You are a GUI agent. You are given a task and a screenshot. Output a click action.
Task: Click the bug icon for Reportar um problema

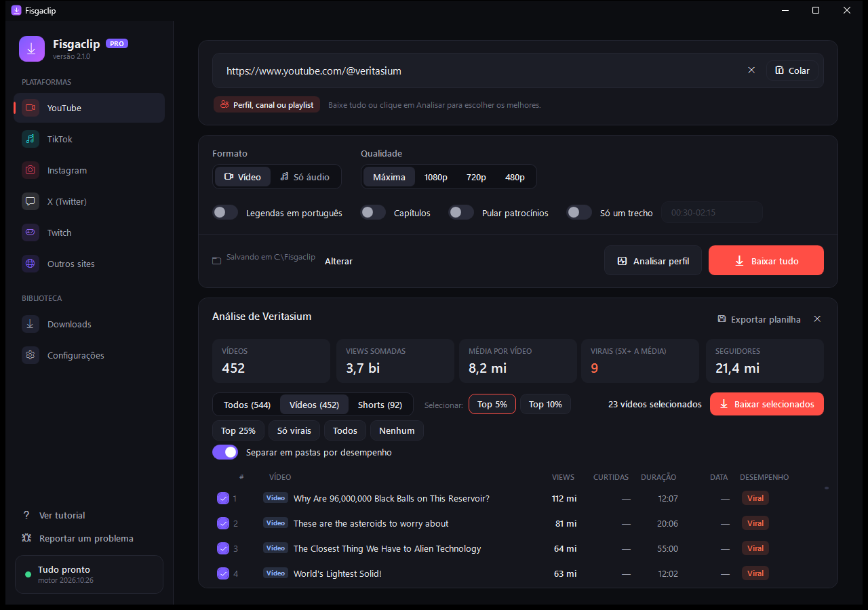coord(26,538)
